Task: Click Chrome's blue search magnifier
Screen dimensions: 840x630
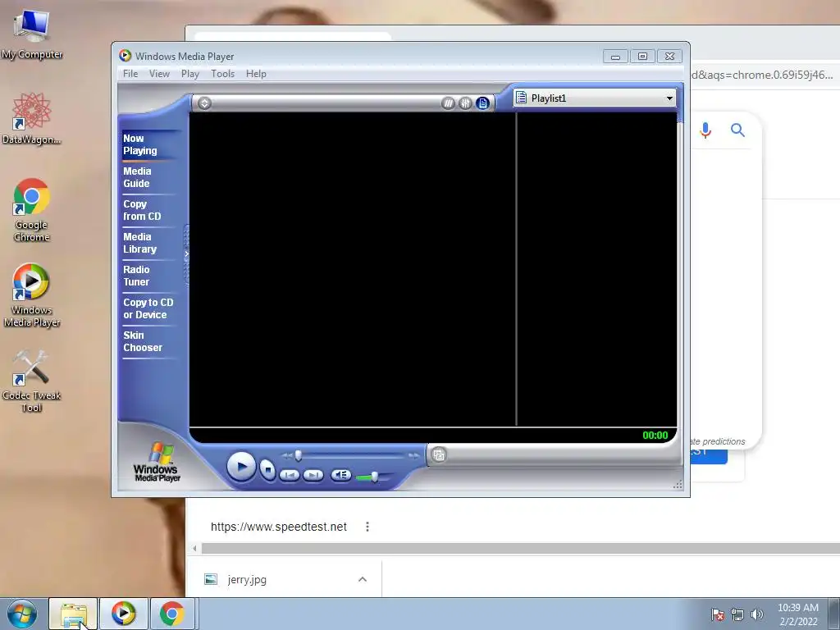Action: [x=737, y=130]
